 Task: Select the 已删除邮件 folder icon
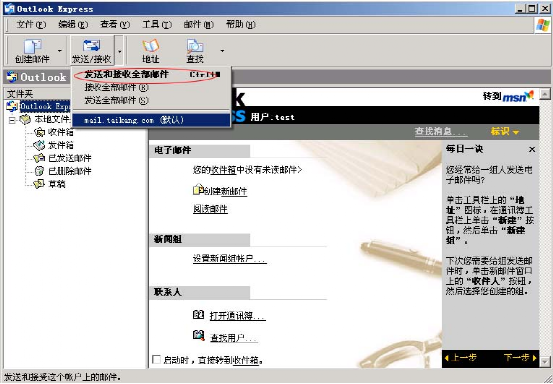pos(39,171)
